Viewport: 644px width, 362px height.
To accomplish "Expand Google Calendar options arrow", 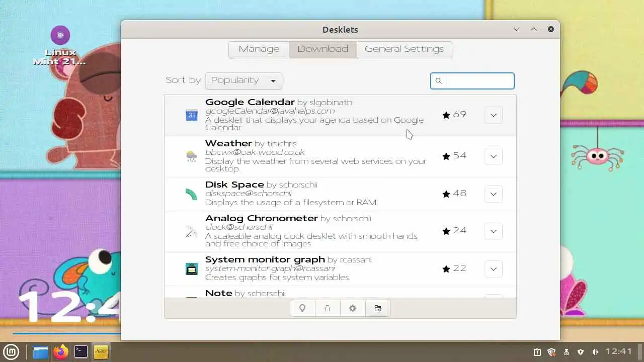I will [494, 115].
